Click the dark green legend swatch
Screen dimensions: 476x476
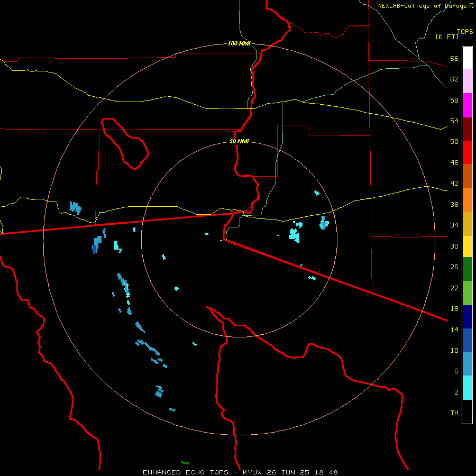pos(467,269)
